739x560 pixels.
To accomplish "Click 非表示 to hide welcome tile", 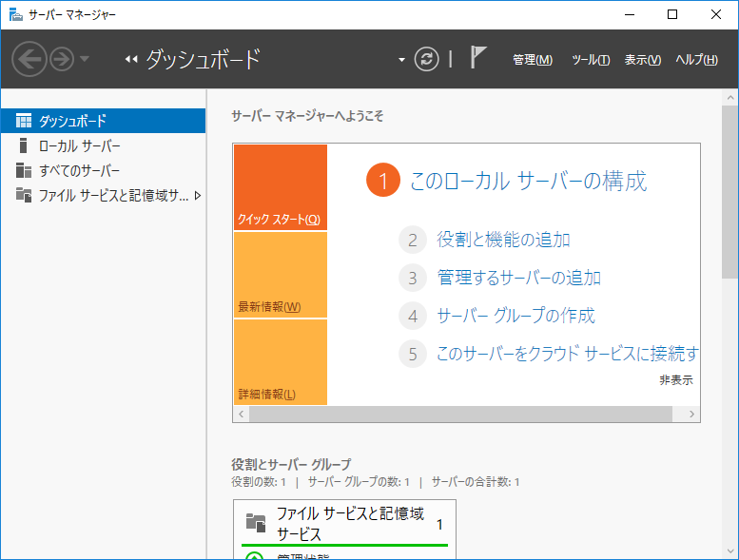I will (x=676, y=380).
